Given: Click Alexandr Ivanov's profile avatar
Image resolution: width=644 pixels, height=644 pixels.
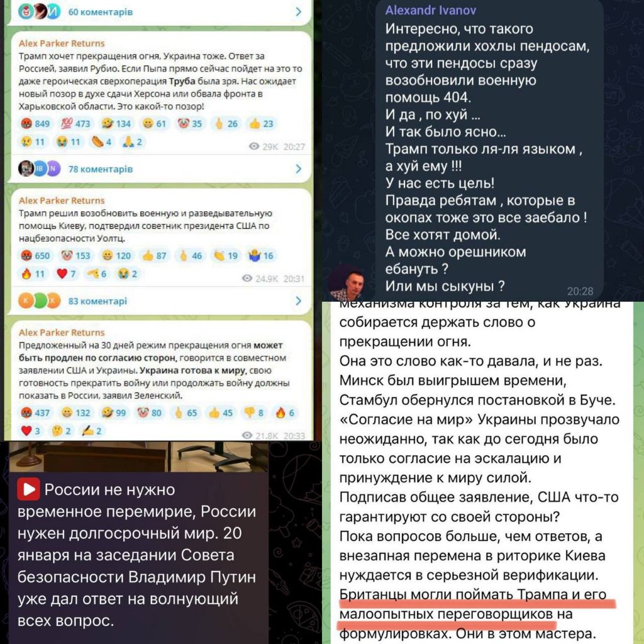Looking at the screenshot, I should tap(346, 283).
